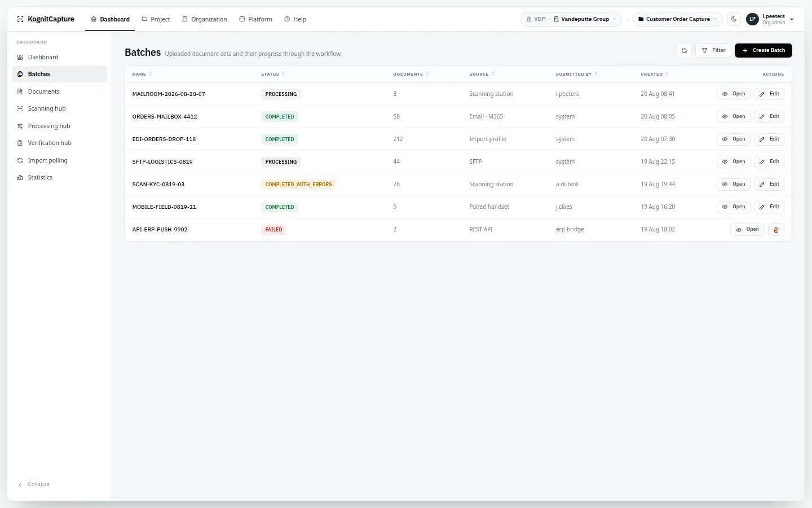Screen dimensions: 812x508
Task: Open the EDI-ORDERS-DROP-118 batch
Action: [x=734, y=139]
